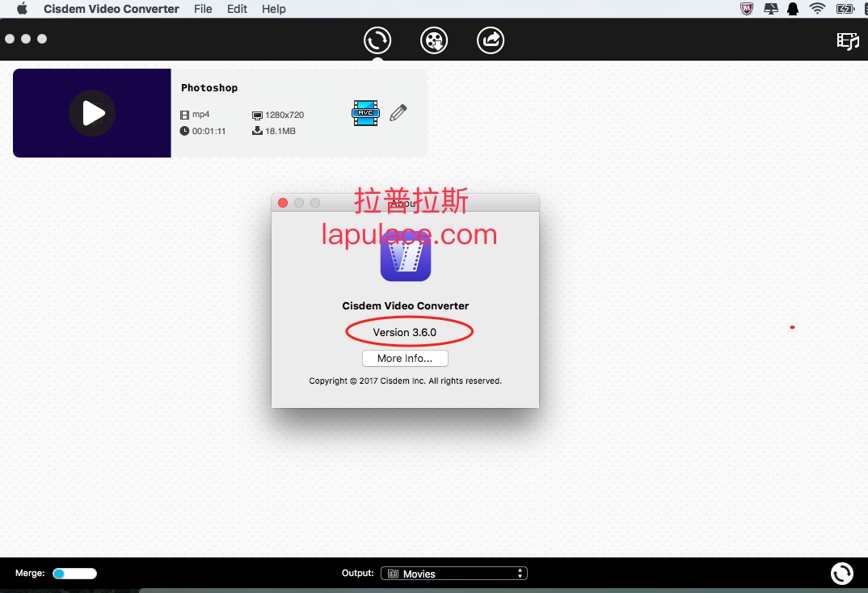
Task: Open the Share/upload tab icon
Action: pyautogui.click(x=491, y=40)
